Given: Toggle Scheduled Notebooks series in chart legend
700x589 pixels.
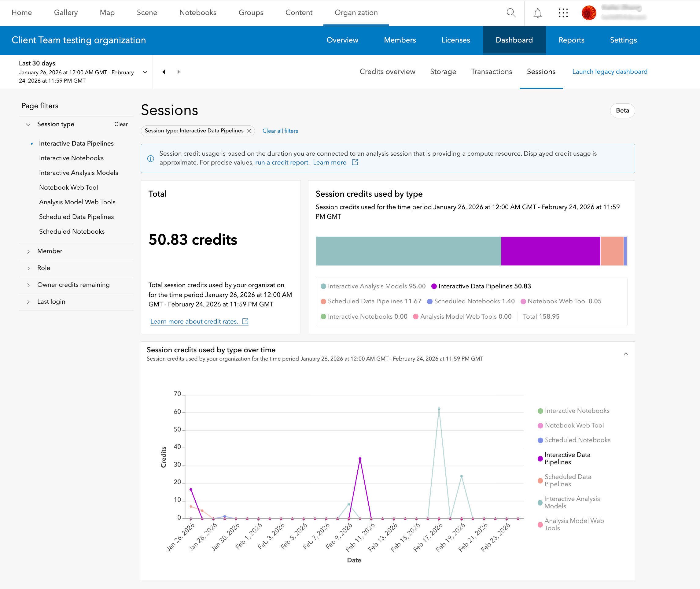Looking at the screenshot, I should coord(577,440).
